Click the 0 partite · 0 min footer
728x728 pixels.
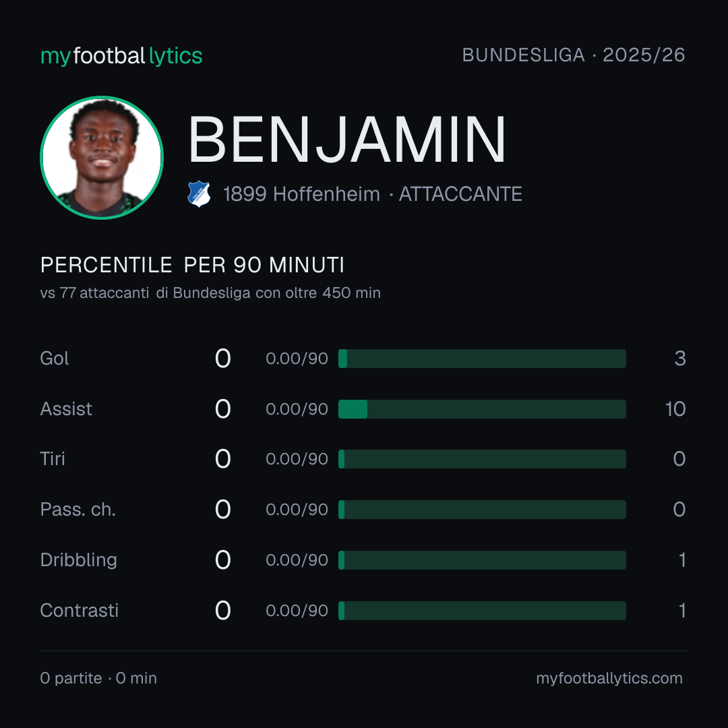(x=98, y=678)
